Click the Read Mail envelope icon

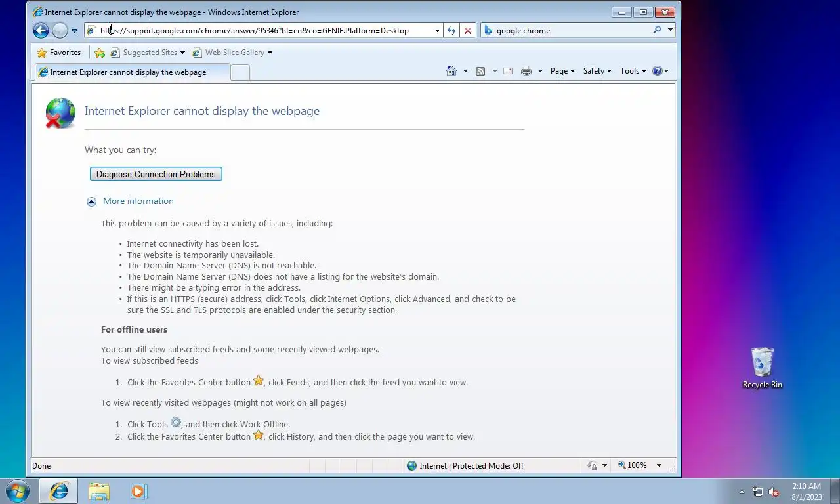point(508,71)
